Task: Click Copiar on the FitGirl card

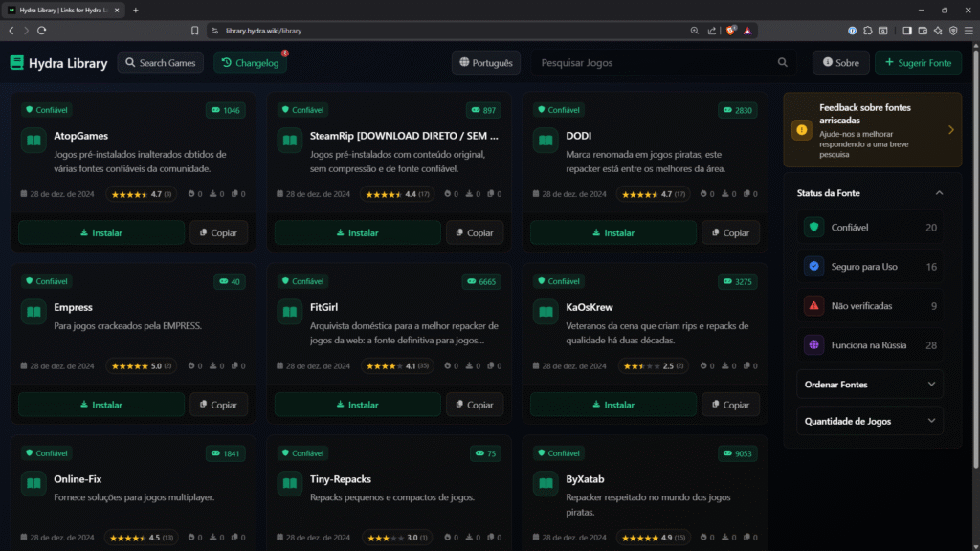Action: tap(475, 405)
